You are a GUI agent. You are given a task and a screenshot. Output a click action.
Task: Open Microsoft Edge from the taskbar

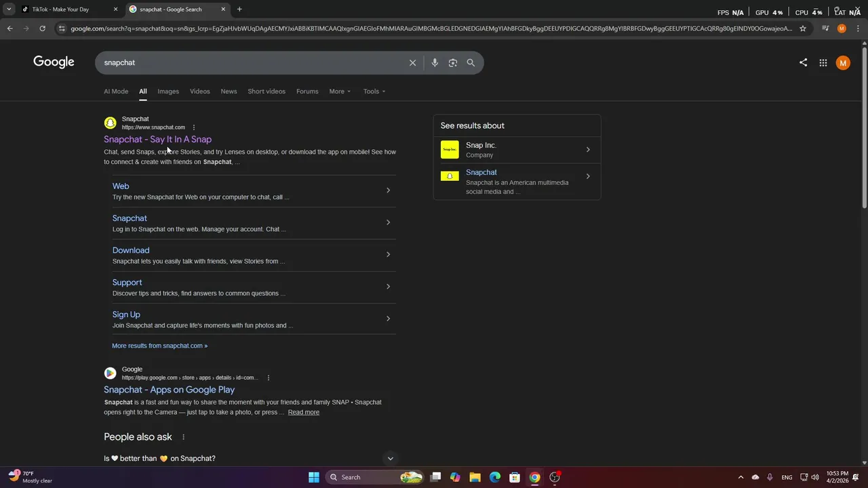click(495, 477)
